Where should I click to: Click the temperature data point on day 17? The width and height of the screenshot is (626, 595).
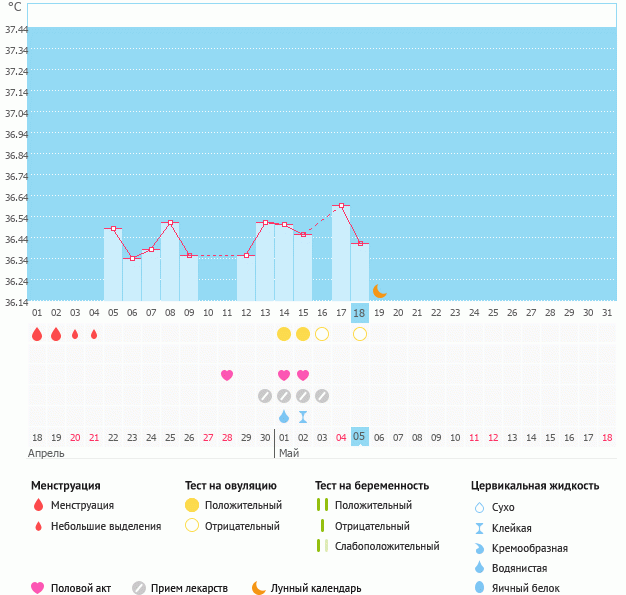[x=341, y=206]
